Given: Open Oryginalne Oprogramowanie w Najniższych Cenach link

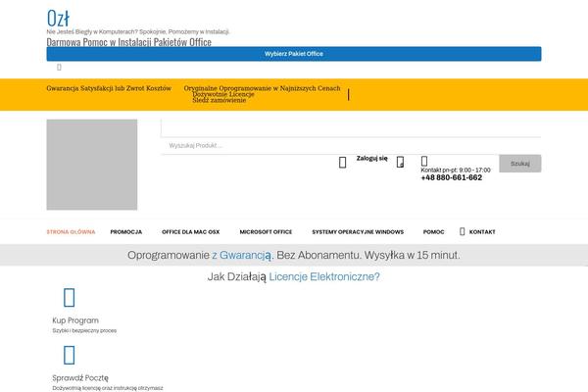Looking at the screenshot, I should pos(262,88).
